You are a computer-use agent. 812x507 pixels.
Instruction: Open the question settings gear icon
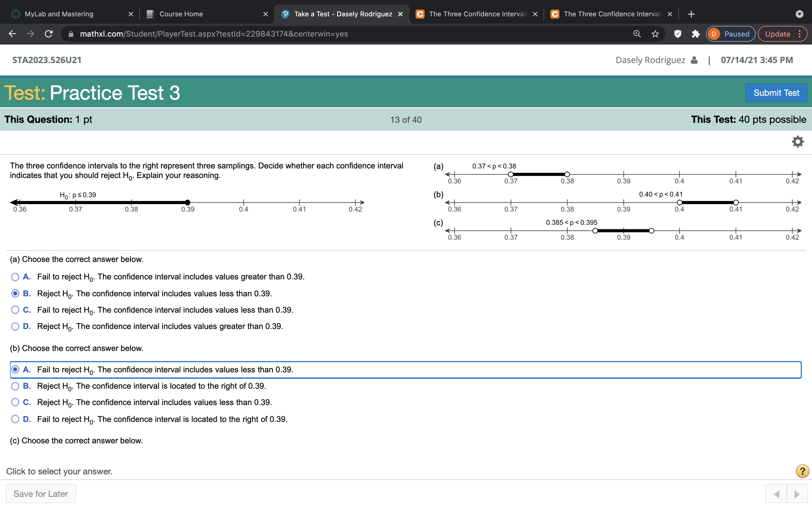click(x=797, y=141)
